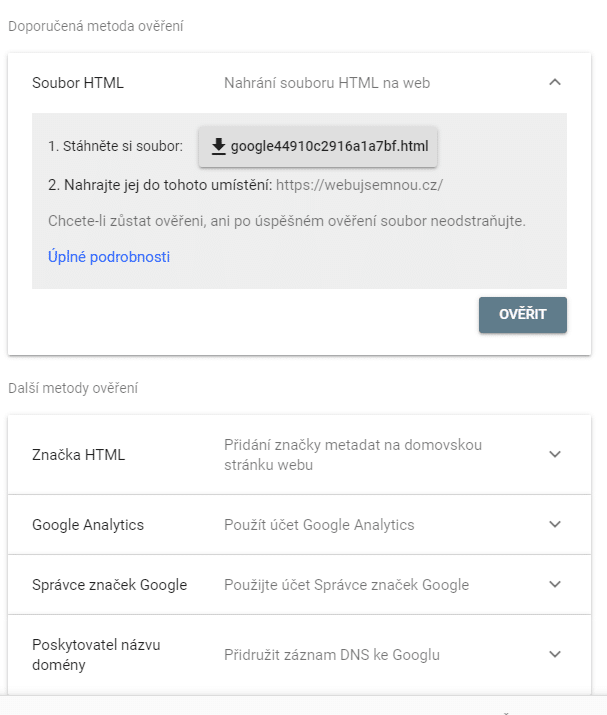Click the download arrow icon for google44910c2916a1a7bf.html
Image resolution: width=607 pixels, height=715 pixels.
point(219,147)
